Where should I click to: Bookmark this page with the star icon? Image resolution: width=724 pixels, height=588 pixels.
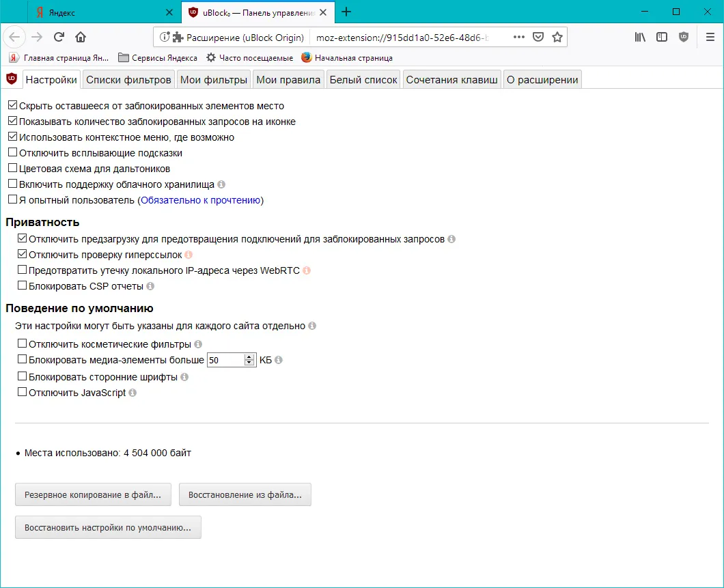coord(557,37)
